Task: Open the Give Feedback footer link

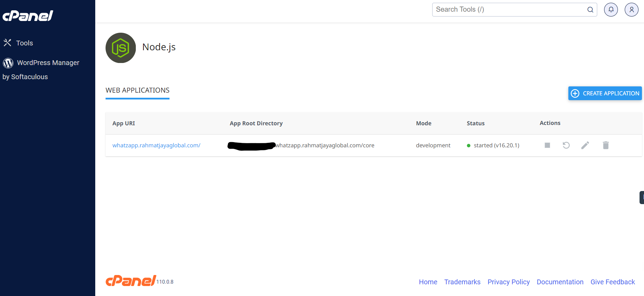Action: pos(613,282)
